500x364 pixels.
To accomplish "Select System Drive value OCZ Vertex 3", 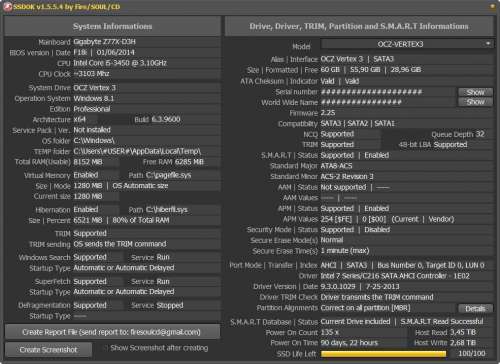I will pos(94,88).
